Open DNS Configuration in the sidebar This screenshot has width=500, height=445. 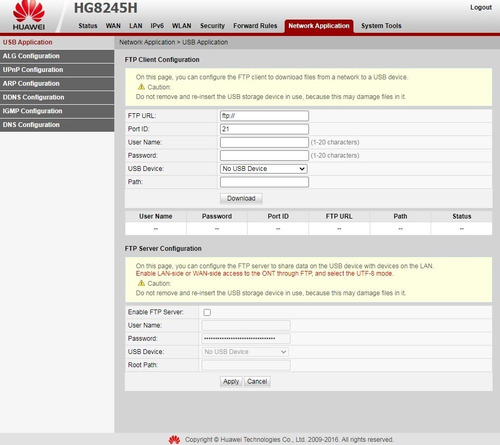(57, 125)
